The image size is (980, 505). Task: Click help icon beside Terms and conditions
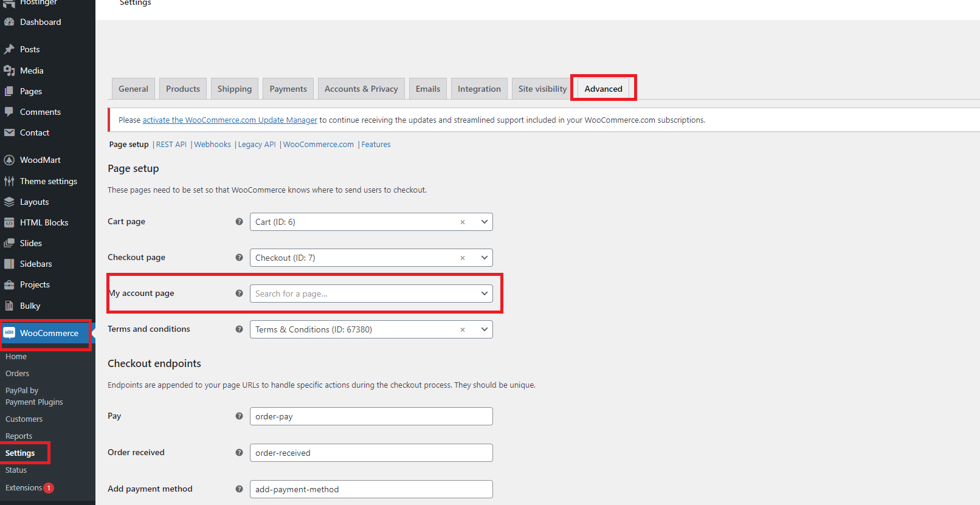pos(239,329)
